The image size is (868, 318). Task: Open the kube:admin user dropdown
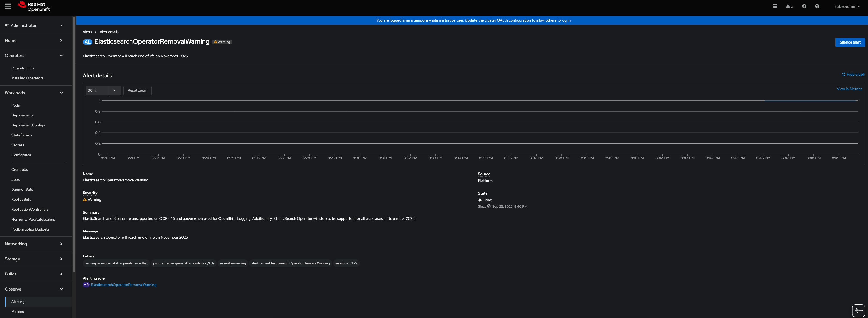[x=847, y=6]
